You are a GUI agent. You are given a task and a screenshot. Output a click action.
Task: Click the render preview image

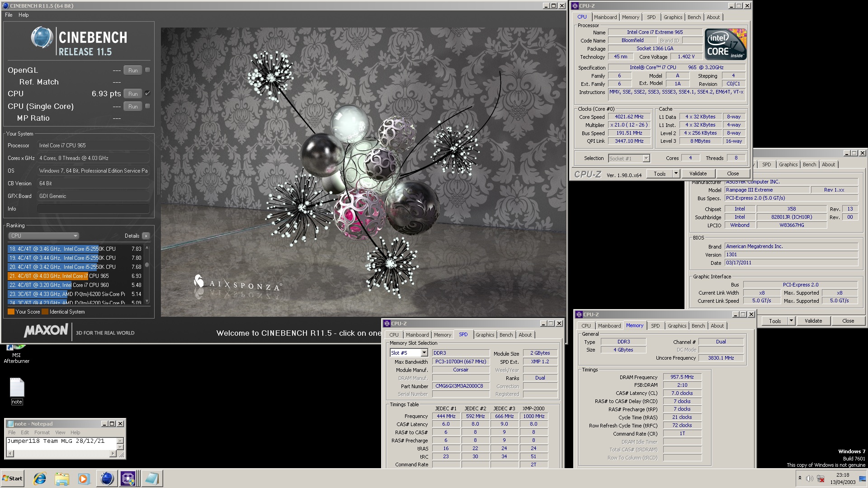click(363, 172)
